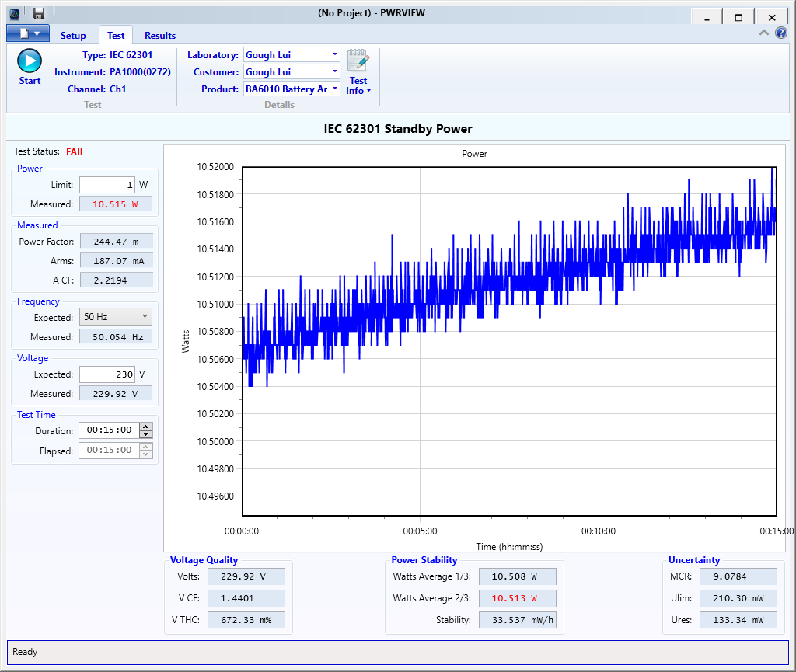Screen dimensions: 796x672
Task: Click the Save floppy disk icon
Action: click(x=38, y=13)
